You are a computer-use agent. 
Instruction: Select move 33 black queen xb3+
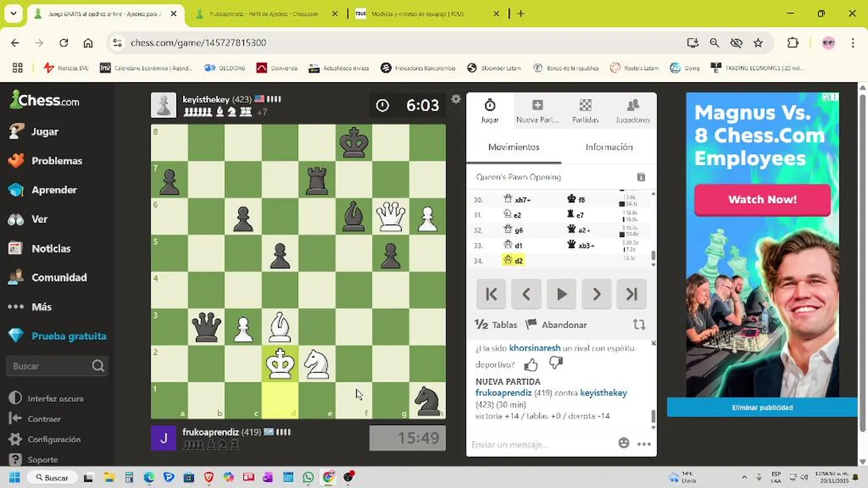[580, 245]
